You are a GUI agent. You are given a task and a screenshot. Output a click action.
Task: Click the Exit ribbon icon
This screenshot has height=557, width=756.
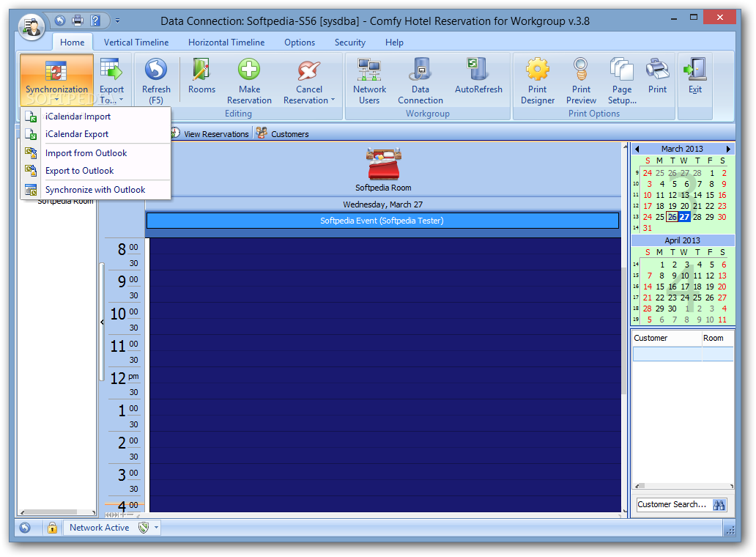click(694, 69)
